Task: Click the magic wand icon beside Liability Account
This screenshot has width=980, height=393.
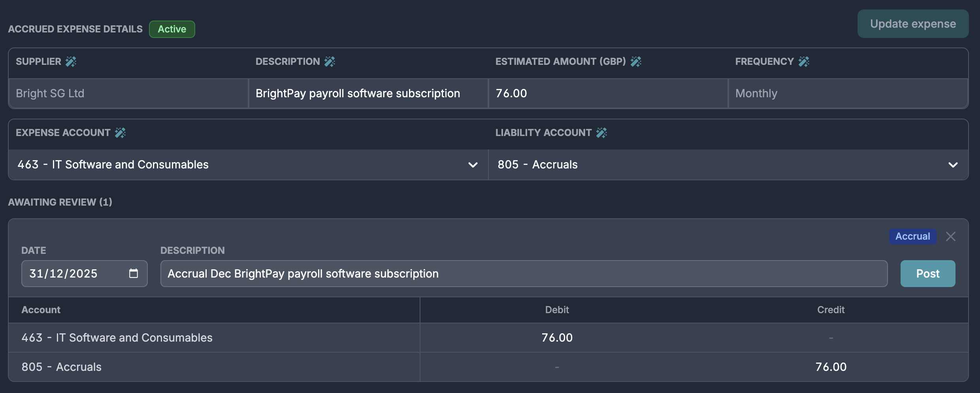Action: coord(601,132)
